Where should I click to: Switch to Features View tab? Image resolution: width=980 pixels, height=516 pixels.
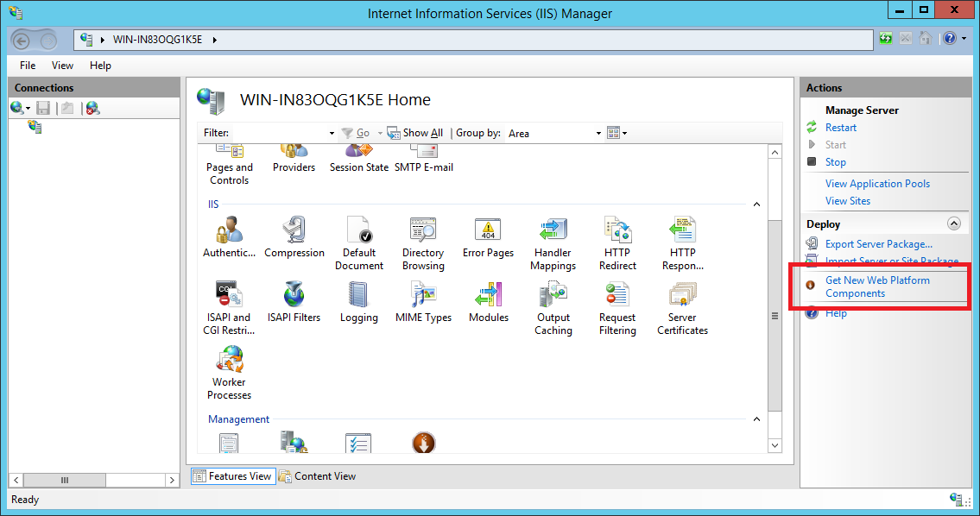point(233,476)
